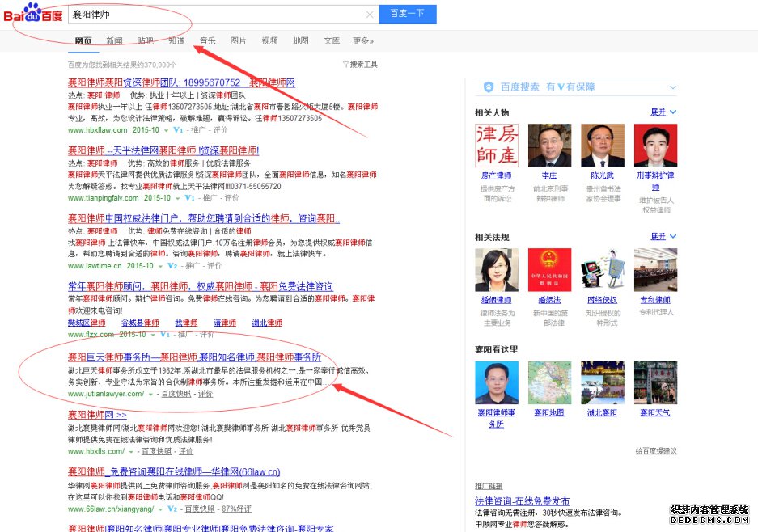Screen dimensions: 758x532
Task: Expand dropdown arrow after www.tianpingfalv.com
Action: (x=177, y=198)
